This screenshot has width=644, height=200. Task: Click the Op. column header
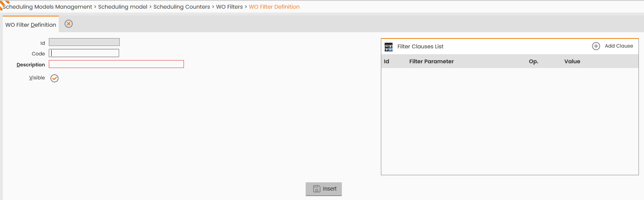(x=533, y=61)
